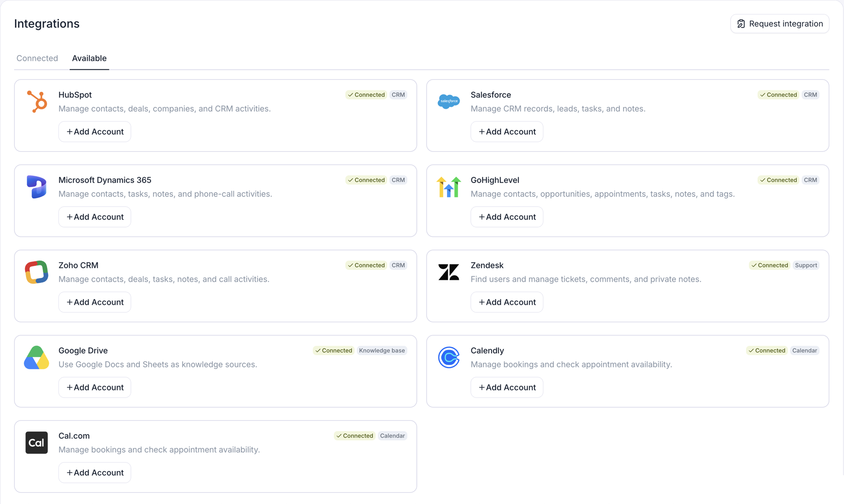Switch to the Connected tab
Viewport: 844px width, 504px height.
point(37,58)
